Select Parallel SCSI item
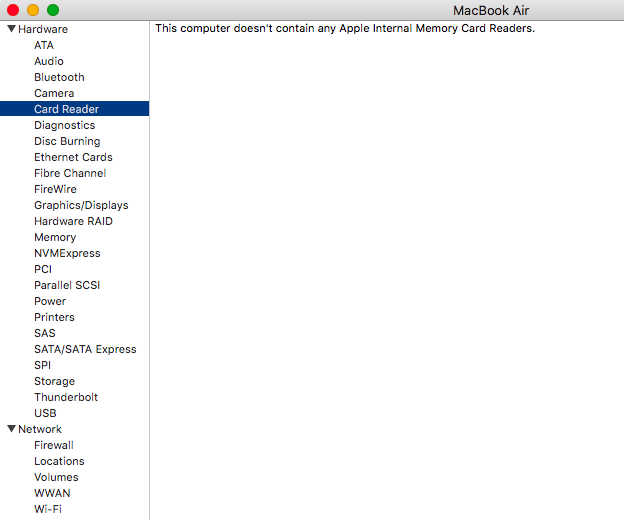Screen dimensions: 624x520 click(x=67, y=285)
